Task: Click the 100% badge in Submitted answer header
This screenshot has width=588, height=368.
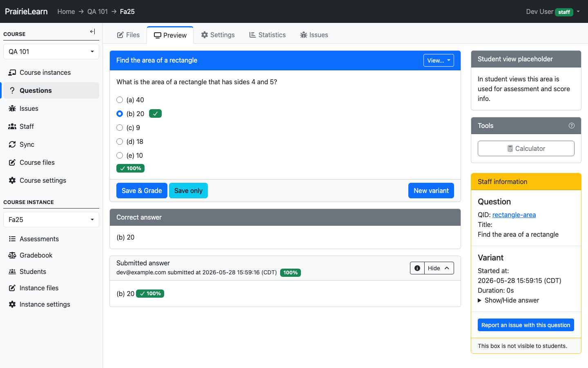Action: point(290,273)
